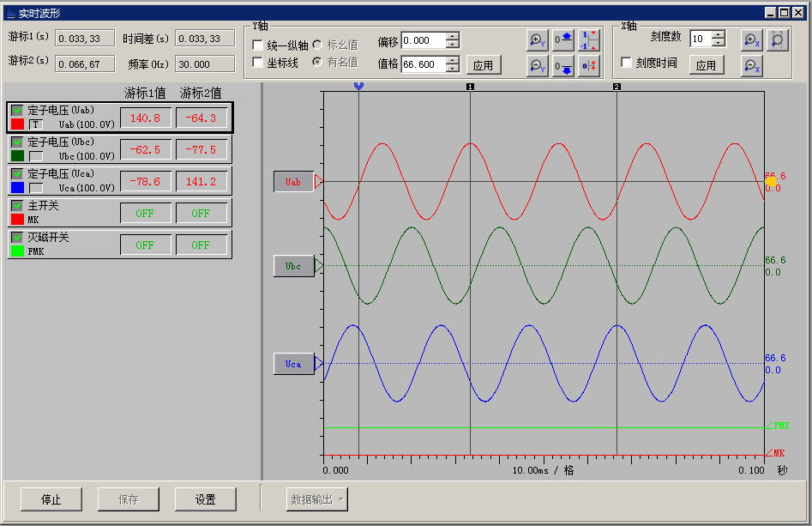Zoom out on the Y axis
Viewport: 812px width, 526px height.
click(x=537, y=66)
